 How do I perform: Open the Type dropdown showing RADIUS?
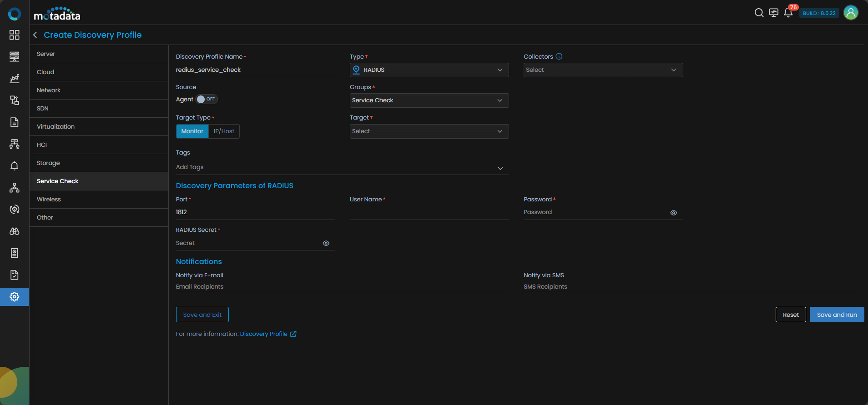coord(429,70)
